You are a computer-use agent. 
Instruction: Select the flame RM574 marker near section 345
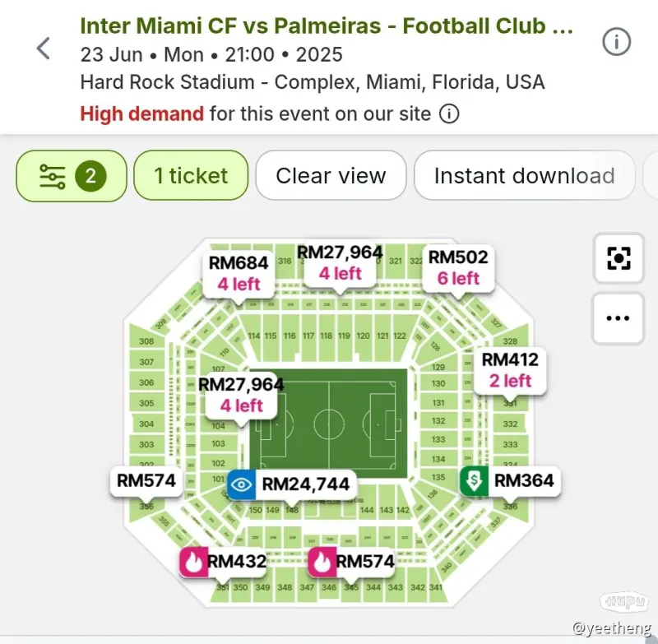[352, 562]
